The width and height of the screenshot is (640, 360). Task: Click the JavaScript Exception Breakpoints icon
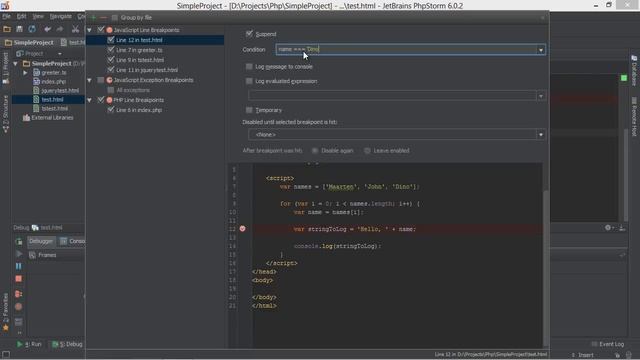pyautogui.click(x=109, y=80)
